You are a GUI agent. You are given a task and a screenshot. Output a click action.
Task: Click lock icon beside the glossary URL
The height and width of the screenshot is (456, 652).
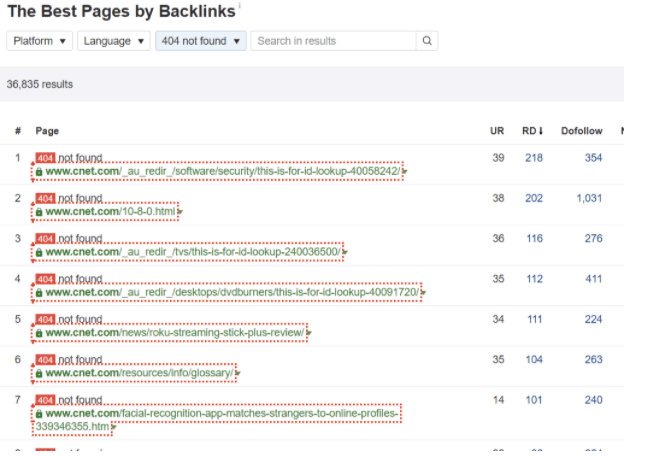point(39,373)
